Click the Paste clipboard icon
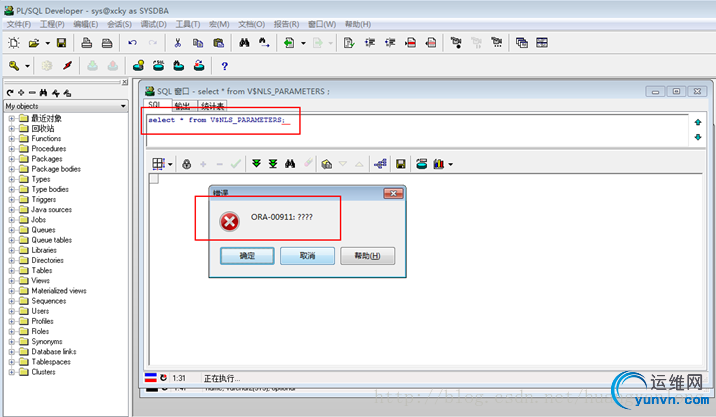The height and width of the screenshot is (417, 716). pos(218,43)
